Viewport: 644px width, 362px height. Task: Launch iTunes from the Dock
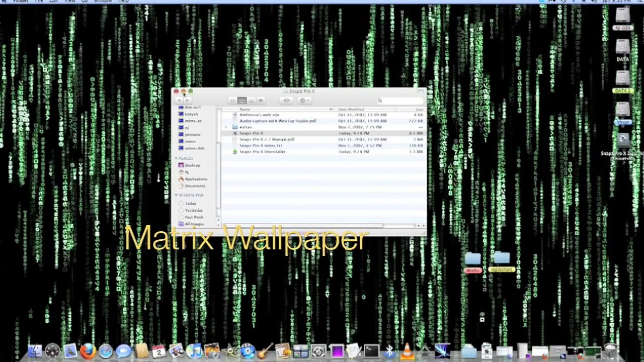(x=194, y=351)
